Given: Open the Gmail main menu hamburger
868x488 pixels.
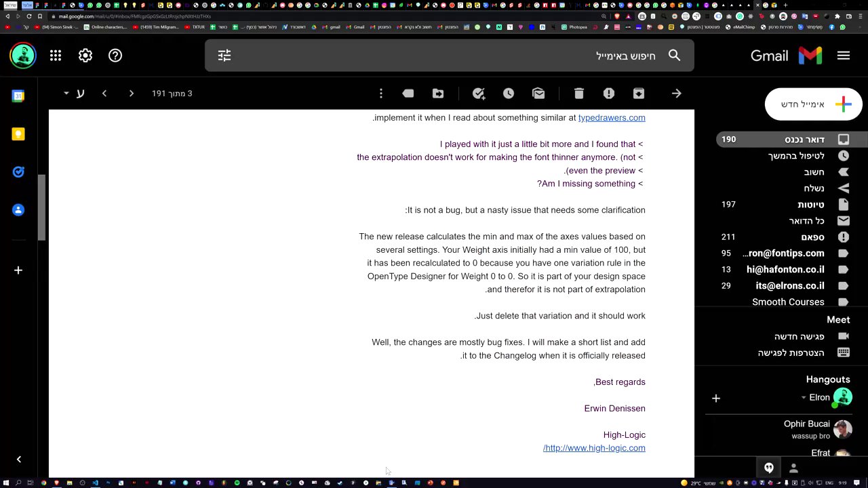Looking at the screenshot, I should [844, 56].
